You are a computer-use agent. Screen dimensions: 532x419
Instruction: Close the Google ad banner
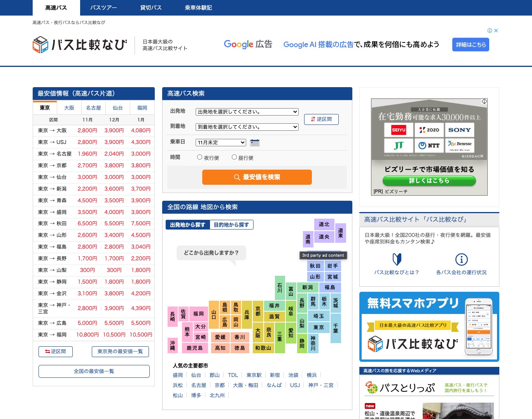click(x=496, y=30)
